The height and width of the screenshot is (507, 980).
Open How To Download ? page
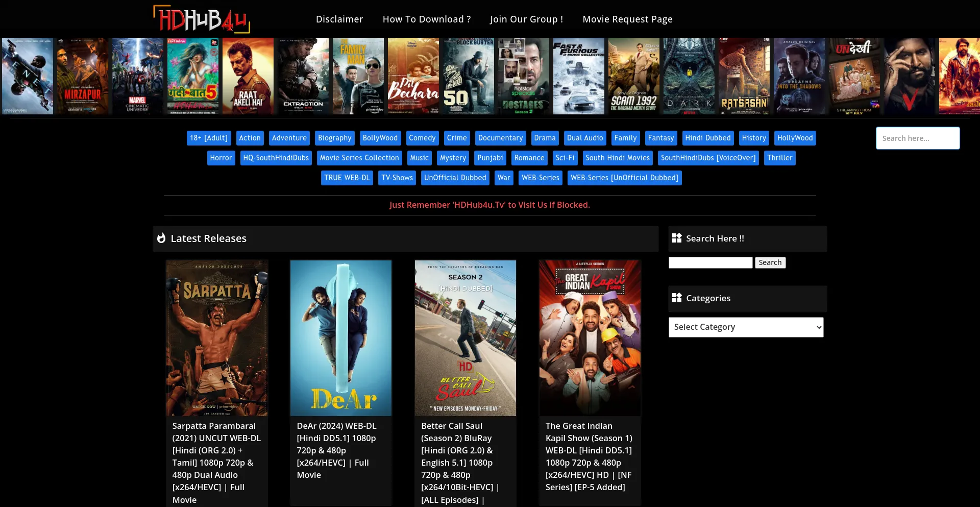coord(427,19)
